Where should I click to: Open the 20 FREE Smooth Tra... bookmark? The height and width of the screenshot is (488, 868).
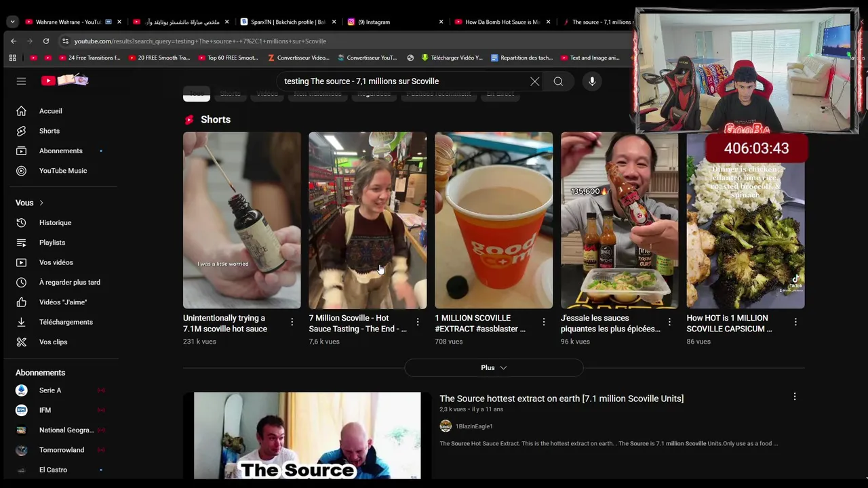[158, 58]
